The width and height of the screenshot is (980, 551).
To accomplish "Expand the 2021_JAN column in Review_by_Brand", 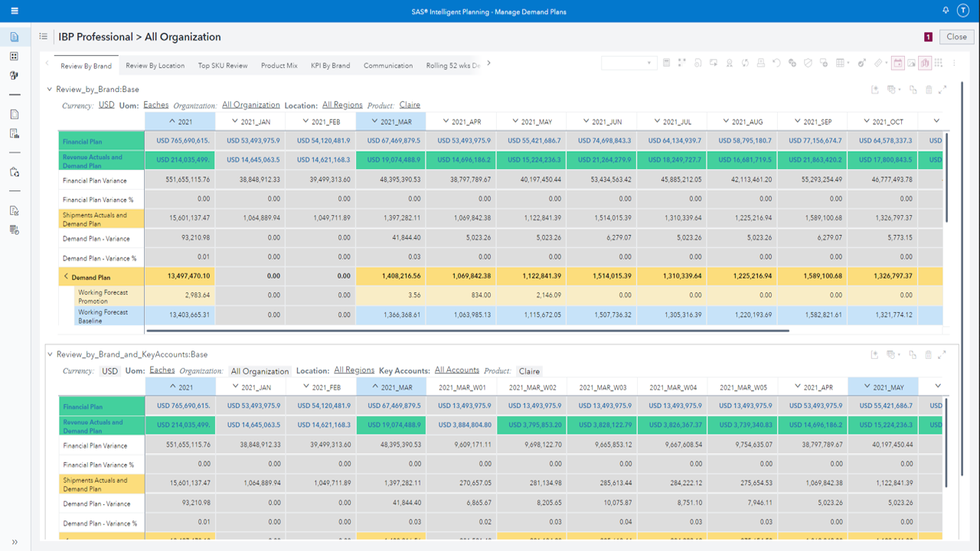I will (234, 122).
